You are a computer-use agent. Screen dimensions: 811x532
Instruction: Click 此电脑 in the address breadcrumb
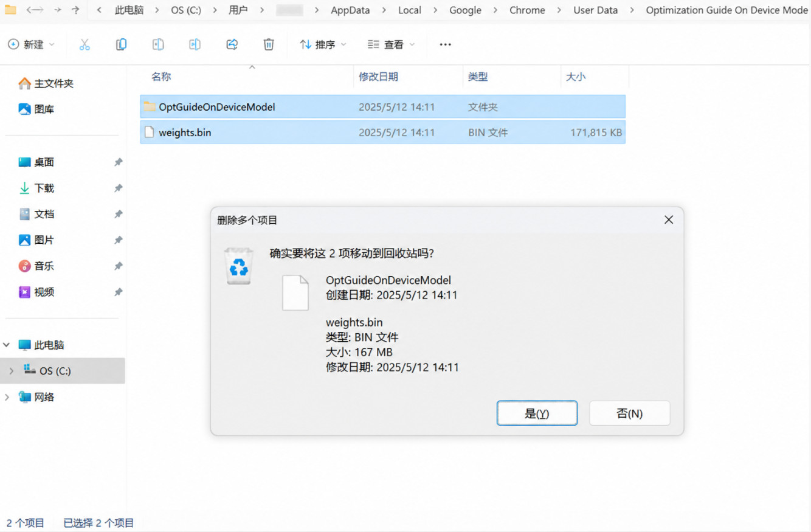coord(129,10)
